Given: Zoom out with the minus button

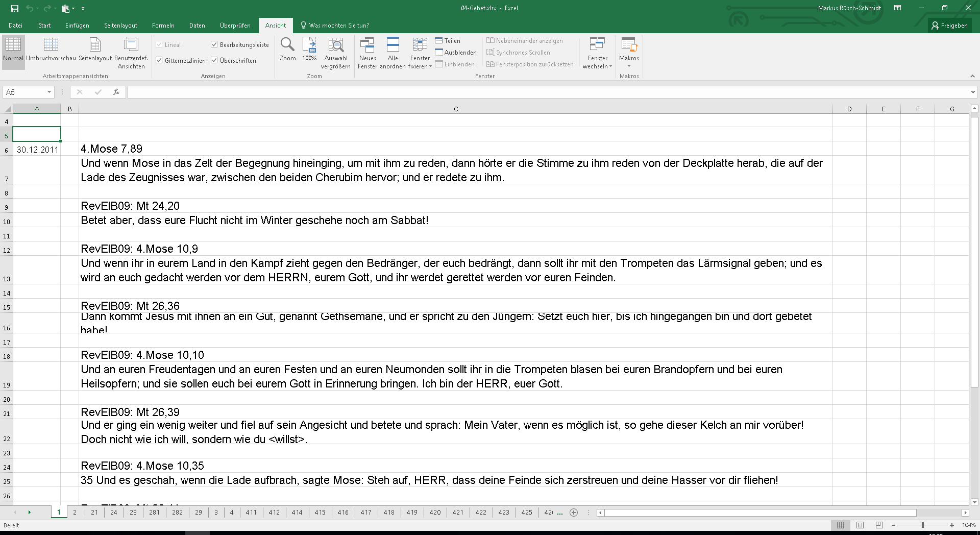Looking at the screenshot, I should tap(893, 525).
